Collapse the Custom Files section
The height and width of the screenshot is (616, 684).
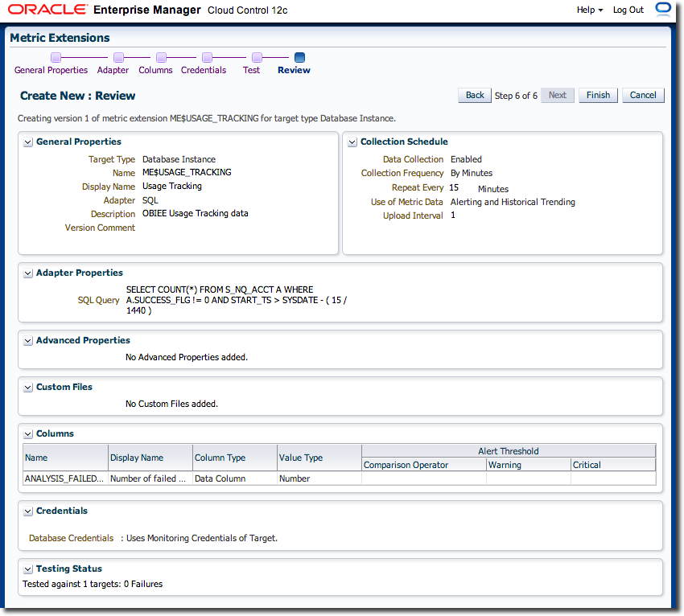(28, 388)
